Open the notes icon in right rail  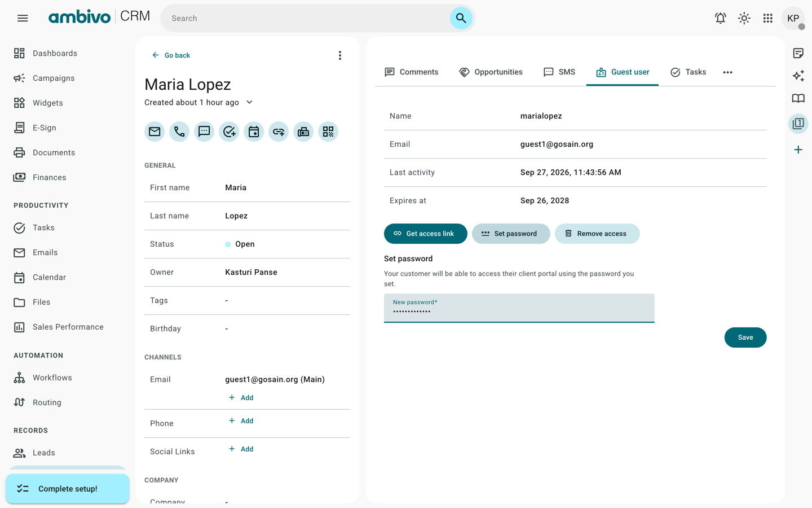(798, 53)
